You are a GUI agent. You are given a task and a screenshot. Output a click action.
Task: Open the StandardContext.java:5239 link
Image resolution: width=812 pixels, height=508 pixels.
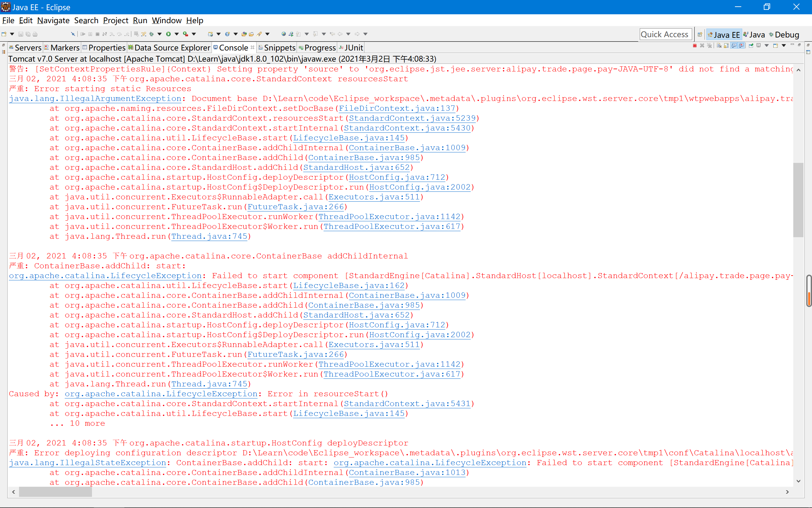pyautogui.click(x=412, y=118)
